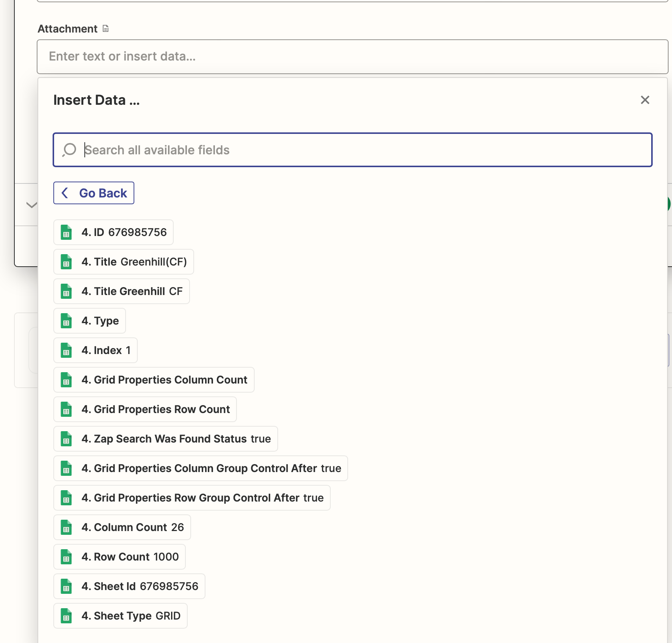
Task: Click Sheets icon beside Column Count 26
Action: [x=67, y=527]
